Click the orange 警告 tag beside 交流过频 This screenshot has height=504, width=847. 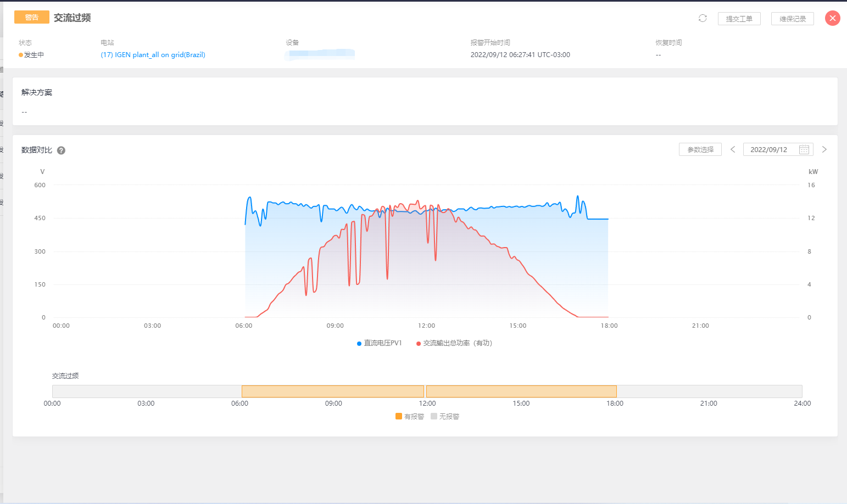(31, 18)
